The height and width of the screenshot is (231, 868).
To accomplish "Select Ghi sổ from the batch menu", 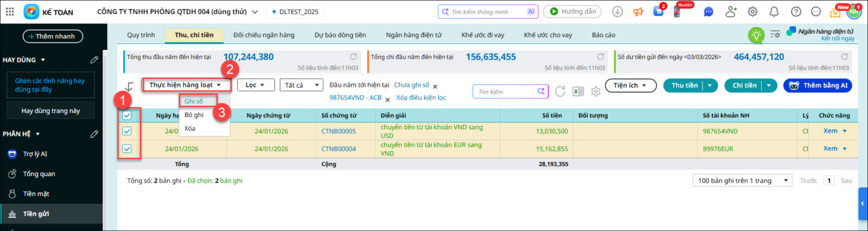I will click(194, 101).
